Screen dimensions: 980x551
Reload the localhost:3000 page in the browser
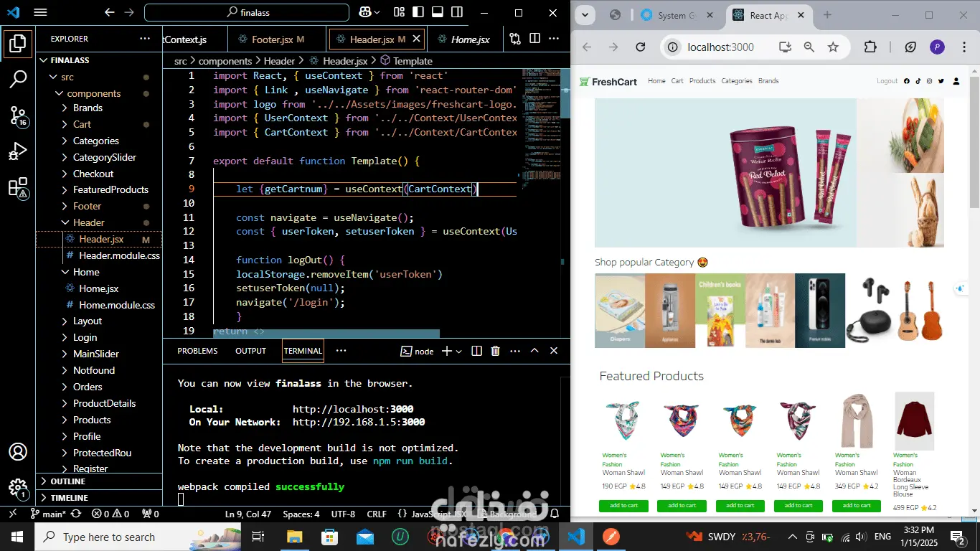pos(641,47)
